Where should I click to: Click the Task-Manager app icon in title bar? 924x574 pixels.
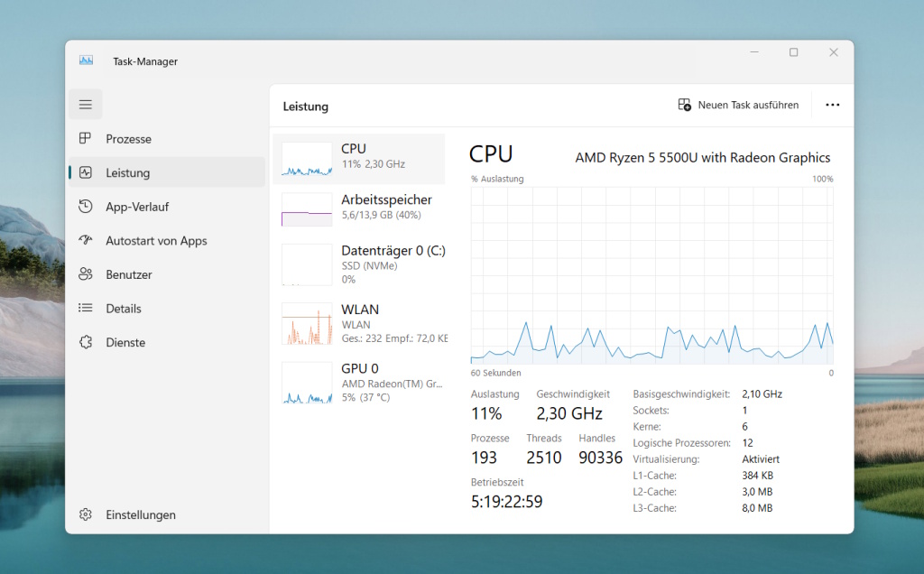pyautogui.click(x=87, y=61)
